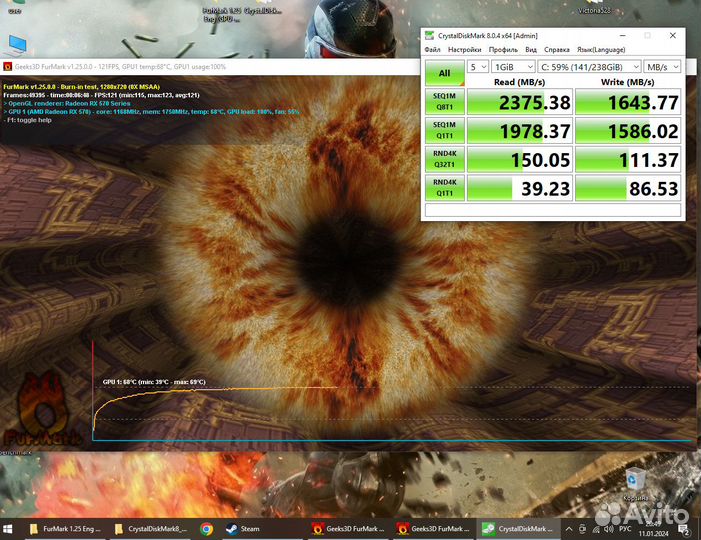Run the SEQ1M Q1T1 test

[x=444, y=130]
